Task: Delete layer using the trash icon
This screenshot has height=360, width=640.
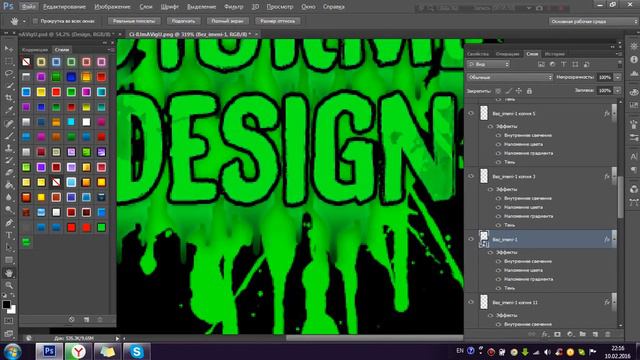Action: point(608,334)
